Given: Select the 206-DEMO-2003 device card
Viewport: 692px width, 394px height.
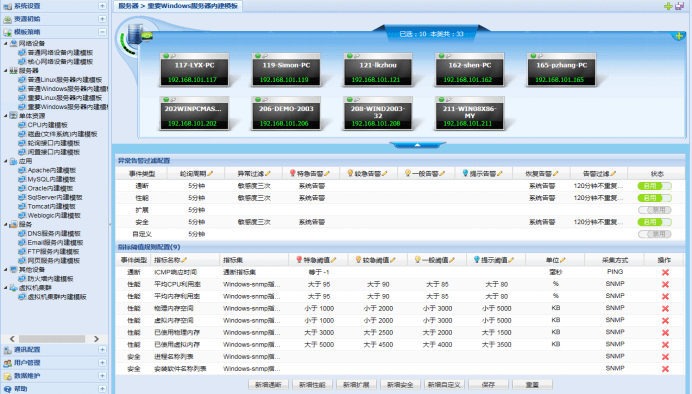Looking at the screenshot, I should (286, 113).
